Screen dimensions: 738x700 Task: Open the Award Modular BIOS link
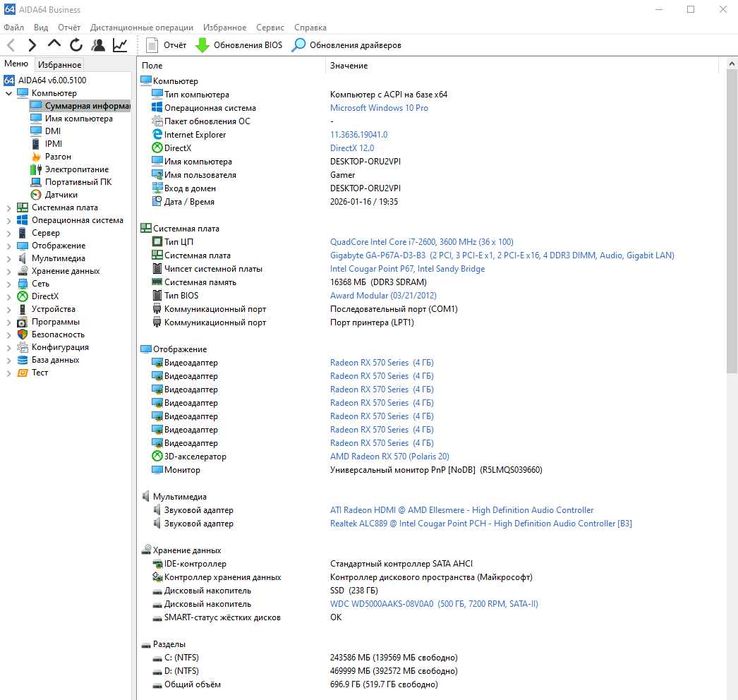383,295
